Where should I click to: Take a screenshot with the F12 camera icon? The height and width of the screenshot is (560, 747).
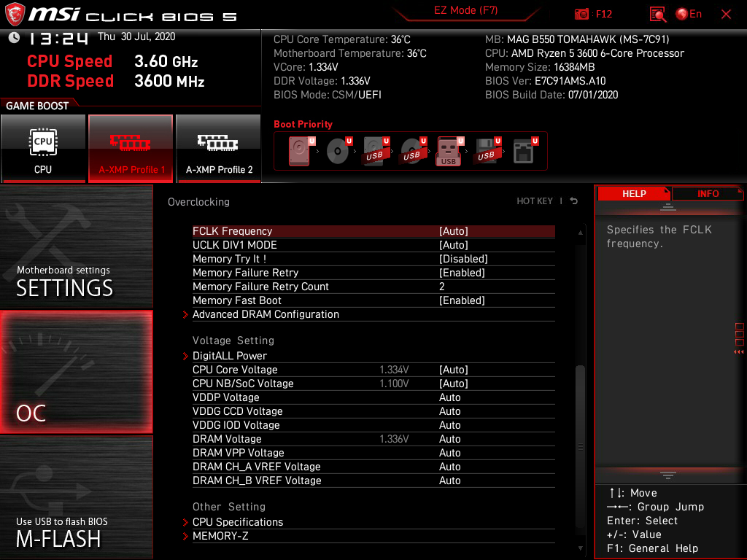coord(581,15)
